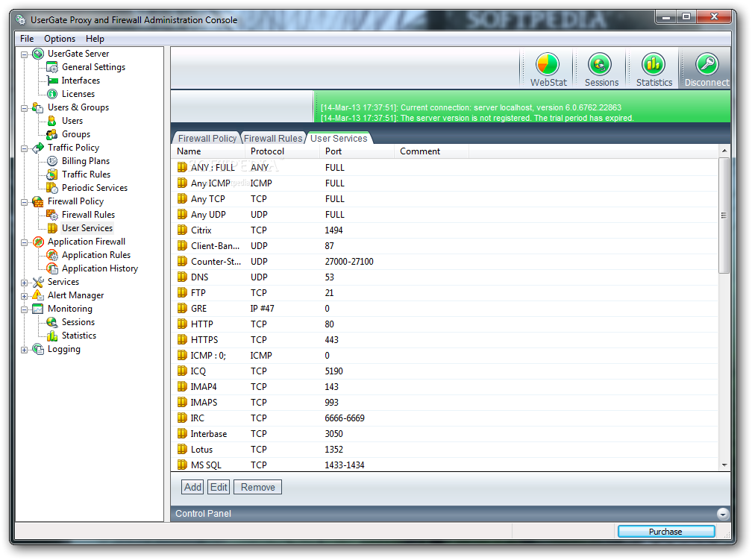Click the Application History icon
This screenshot has height=560, width=752.
pyautogui.click(x=52, y=268)
